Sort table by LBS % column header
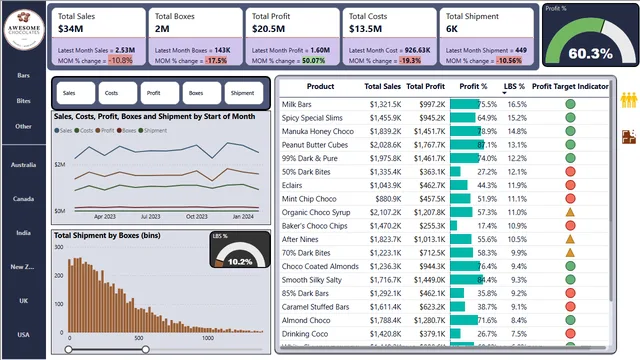640x360 pixels. coord(514,87)
